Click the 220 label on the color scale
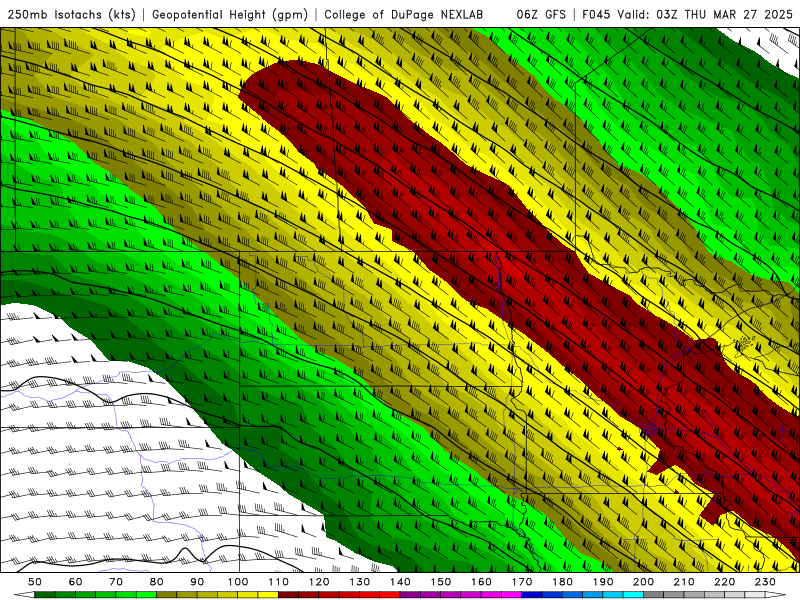Screen dimensions: 800x600 click(725, 582)
